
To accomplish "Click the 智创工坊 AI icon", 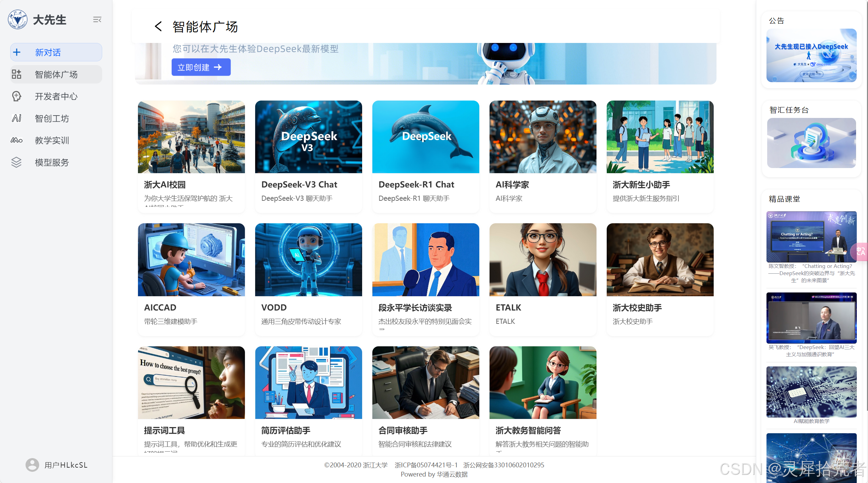I will [16, 118].
